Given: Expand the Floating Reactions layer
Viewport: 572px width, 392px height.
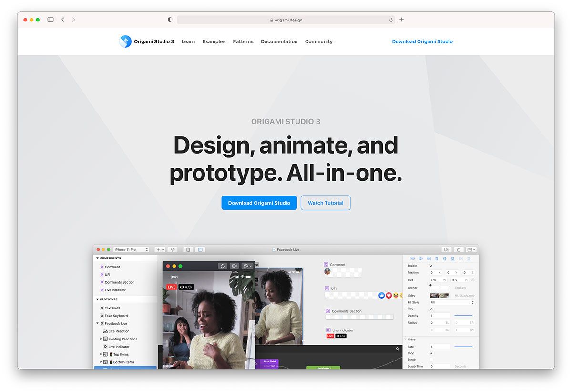Looking at the screenshot, I should coord(101,339).
